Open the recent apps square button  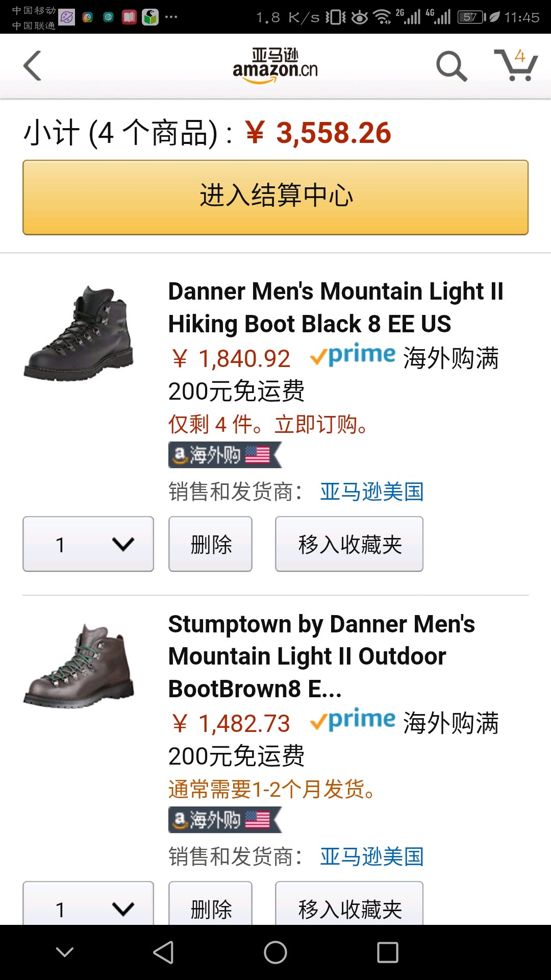tap(387, 952)
